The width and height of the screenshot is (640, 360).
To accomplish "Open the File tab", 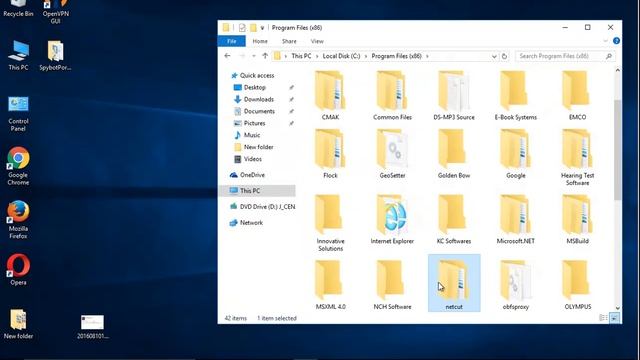I will 231,41.
